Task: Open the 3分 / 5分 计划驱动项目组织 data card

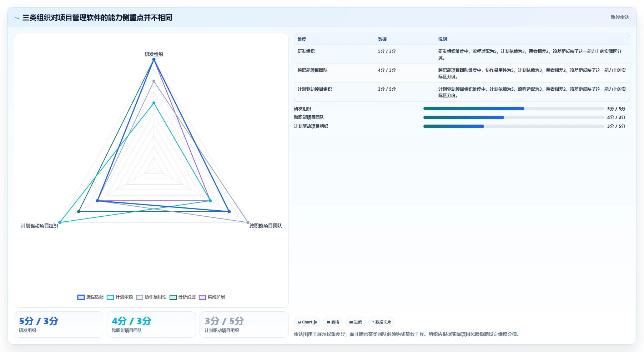Action: [x=244, y=325]
